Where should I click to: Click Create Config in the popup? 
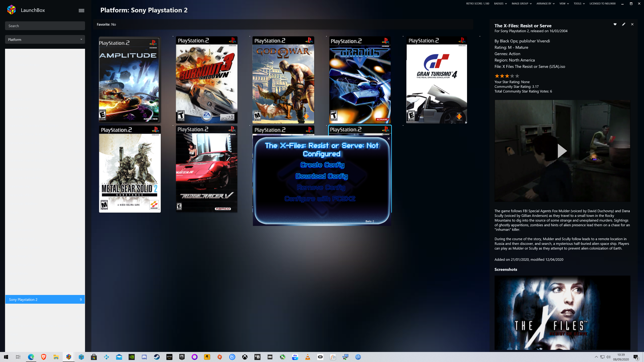322,165
